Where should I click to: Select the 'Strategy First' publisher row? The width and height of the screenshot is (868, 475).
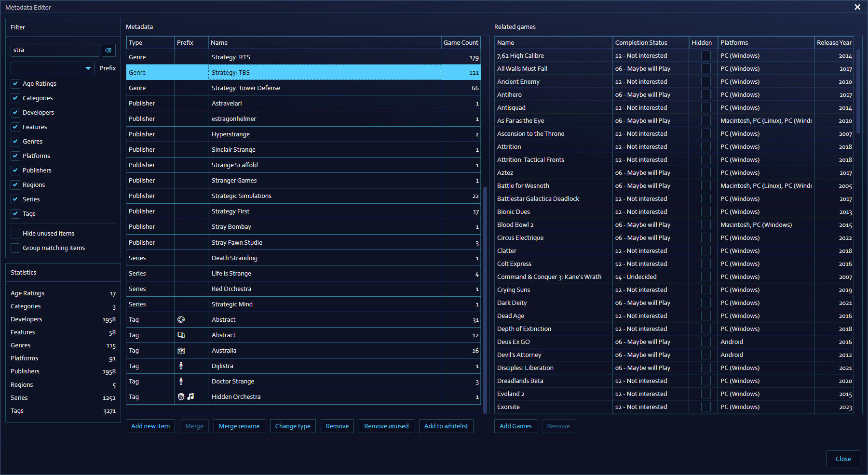pyautogui.click(x=303, y=211)
